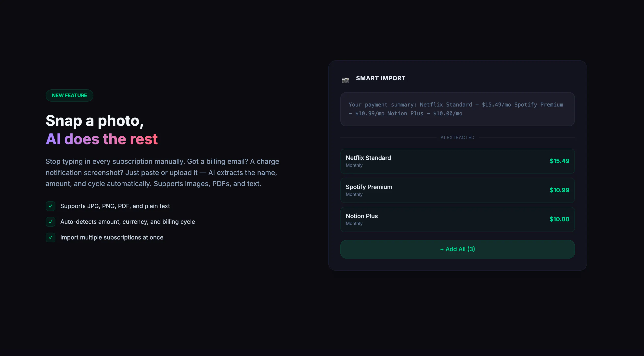Click the $10.00 Notion price

click(559, 219)
